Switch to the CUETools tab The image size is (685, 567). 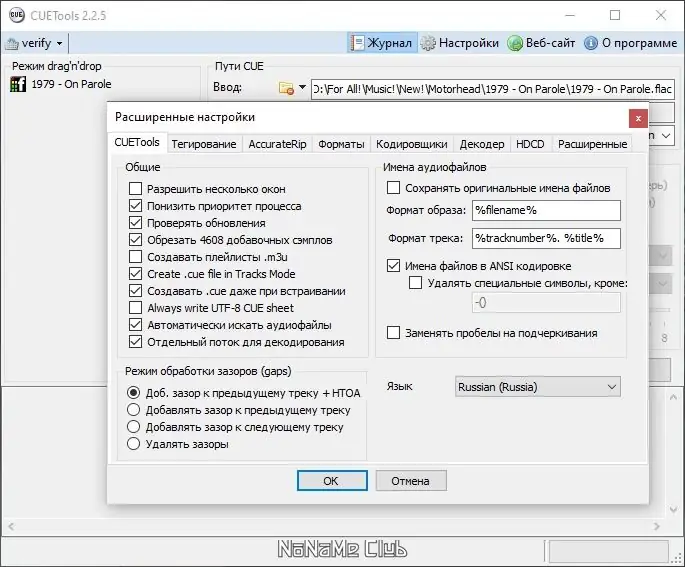tap(137, 142)
